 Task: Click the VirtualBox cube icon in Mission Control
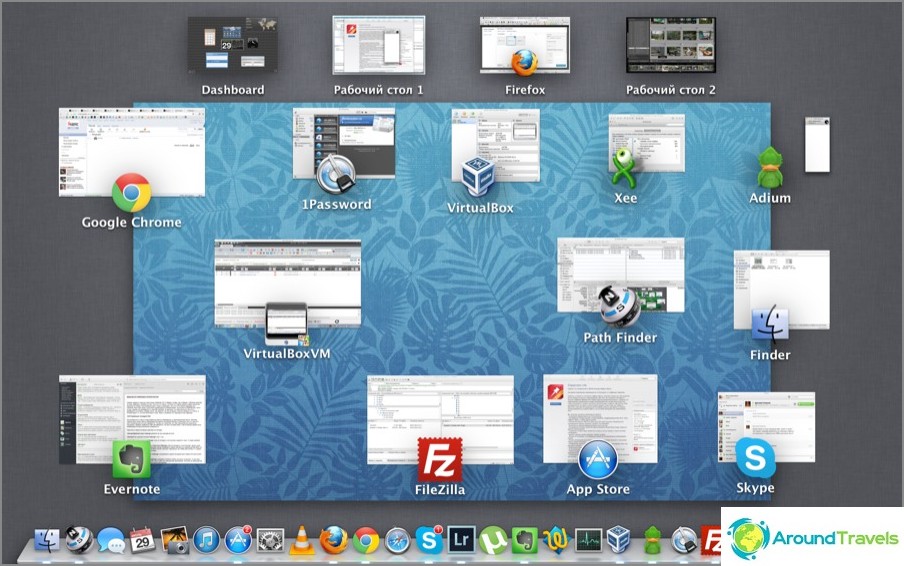[478, 176]
